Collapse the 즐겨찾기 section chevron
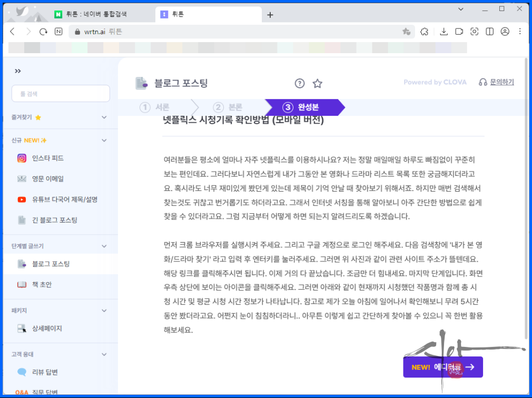The width and height of the screenshot is (532, 398). [104, 117]
